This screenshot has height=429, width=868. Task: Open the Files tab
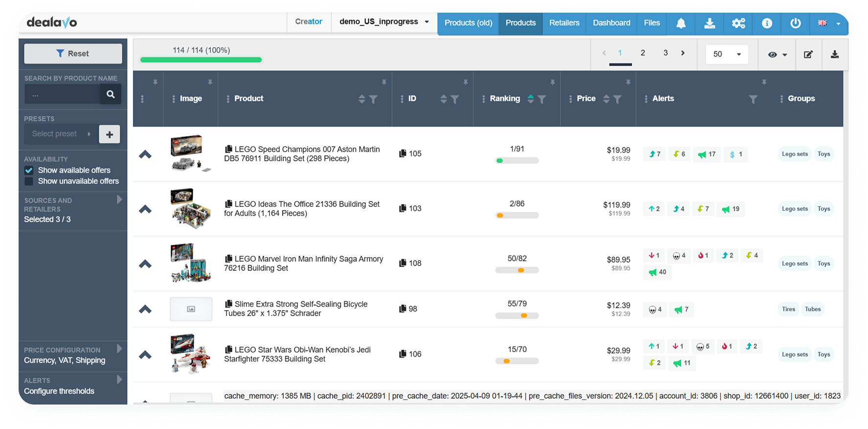[652, 23]
